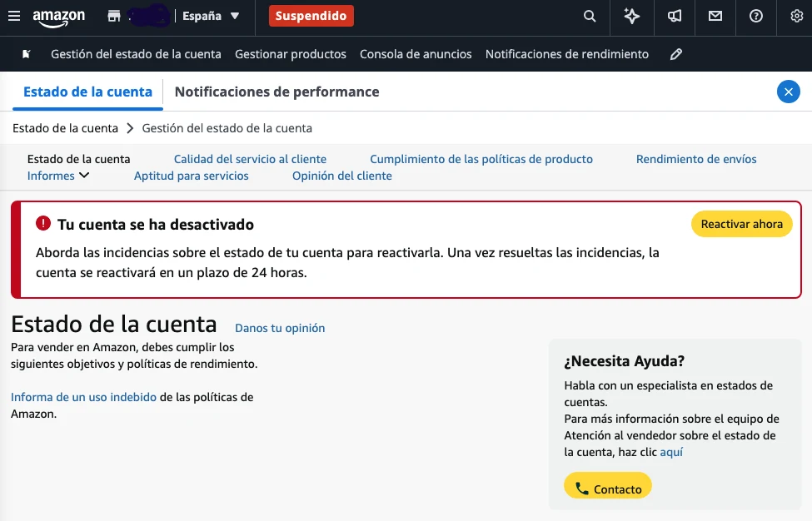The height and width of the screenshot is (521, 812).
Task: Click the Danos tu opinión link
Action: 280,328
